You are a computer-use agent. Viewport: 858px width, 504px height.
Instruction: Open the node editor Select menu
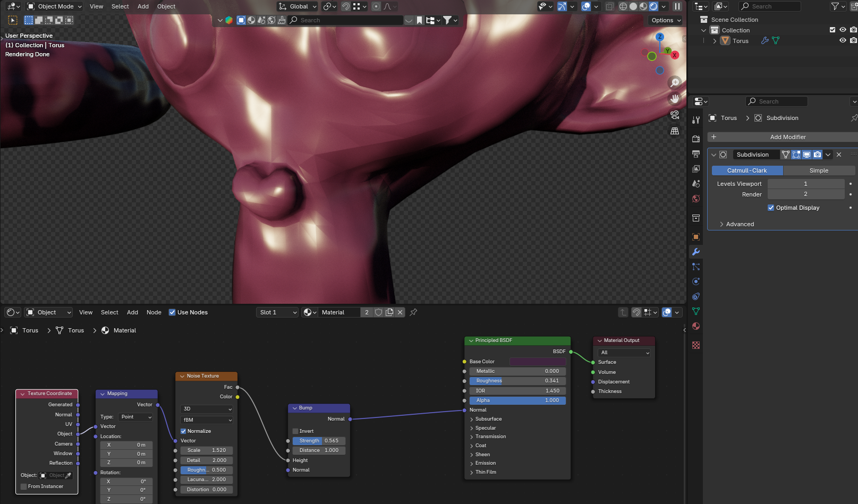click(109, 312)
